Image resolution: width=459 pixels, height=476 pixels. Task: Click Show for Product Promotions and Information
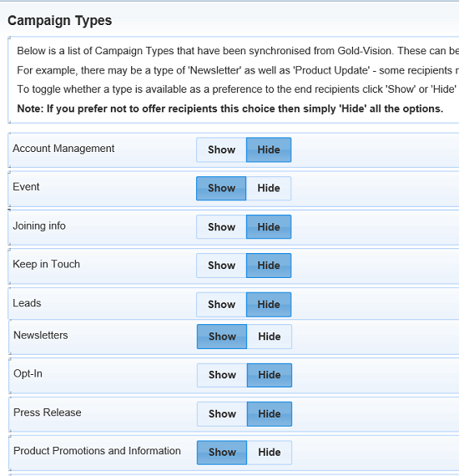[x=222, y=453]
